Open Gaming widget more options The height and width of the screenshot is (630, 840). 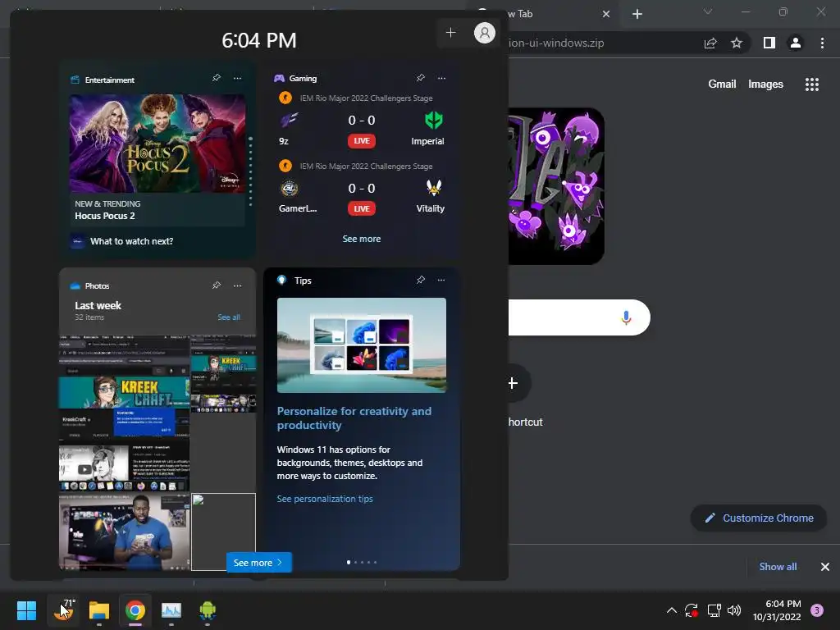click(441, 78)
